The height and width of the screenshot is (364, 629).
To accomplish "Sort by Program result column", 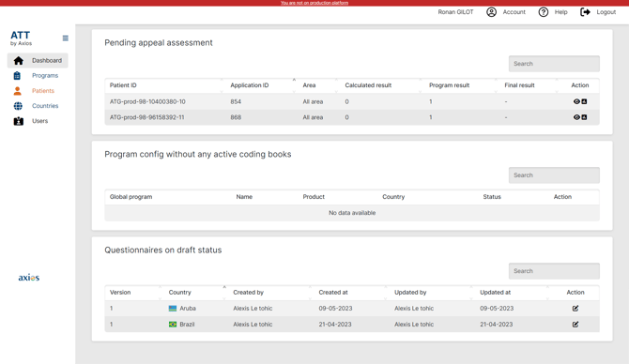I will [x=449, y=85].
